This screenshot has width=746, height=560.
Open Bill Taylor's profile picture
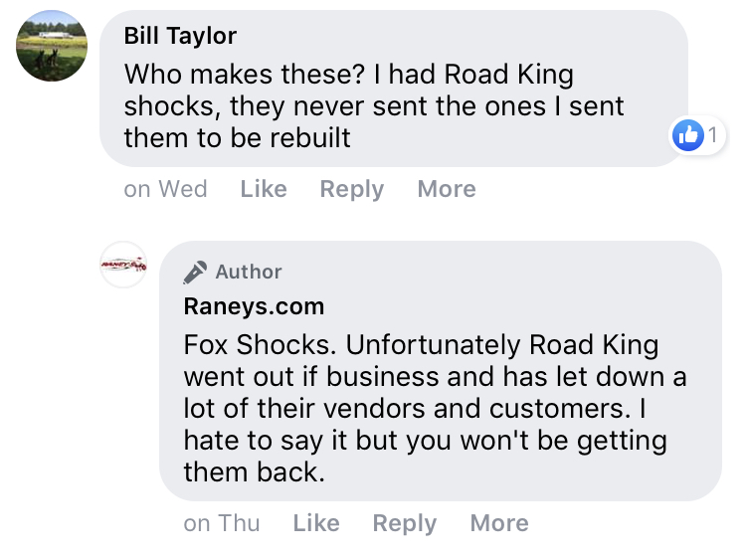click(52, 46)
